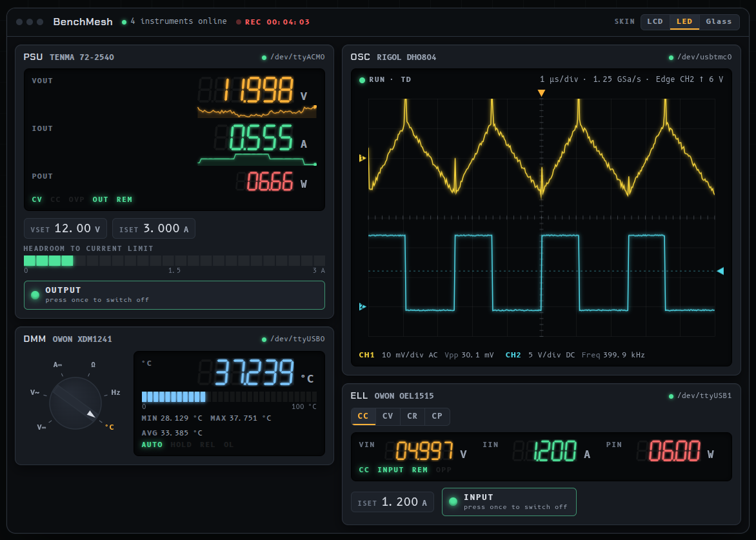Click the VOUT sparkline graph
This screenshot has height=540, width=756.
pyautogui.click(x=257, y=112)
